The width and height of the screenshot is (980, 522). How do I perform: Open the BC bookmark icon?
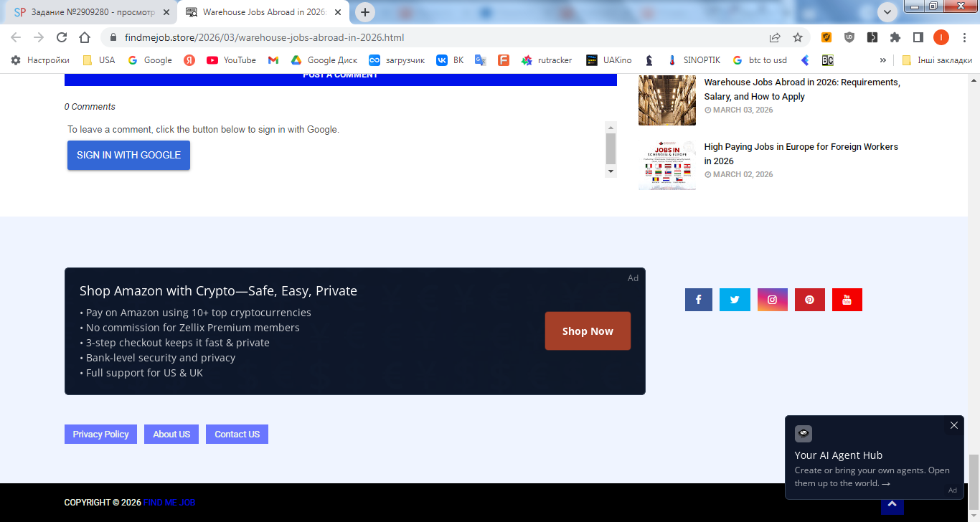click(x=828, y=60)
